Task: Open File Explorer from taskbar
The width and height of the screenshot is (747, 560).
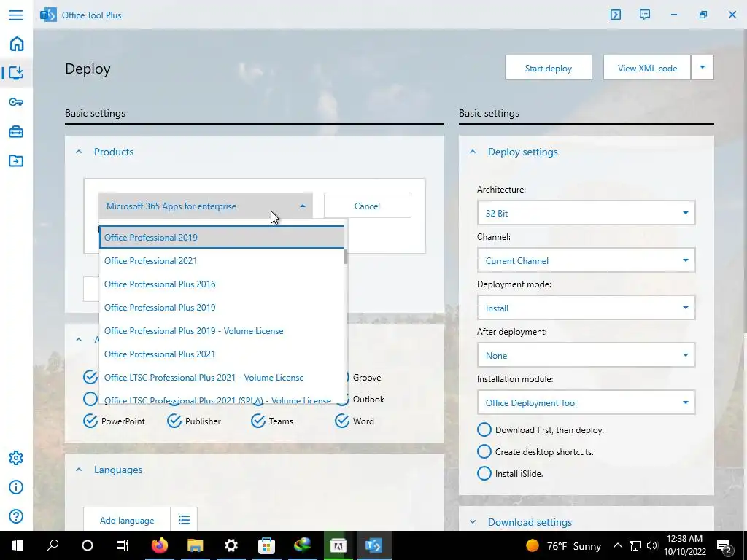Action: [x=195, y=545]
